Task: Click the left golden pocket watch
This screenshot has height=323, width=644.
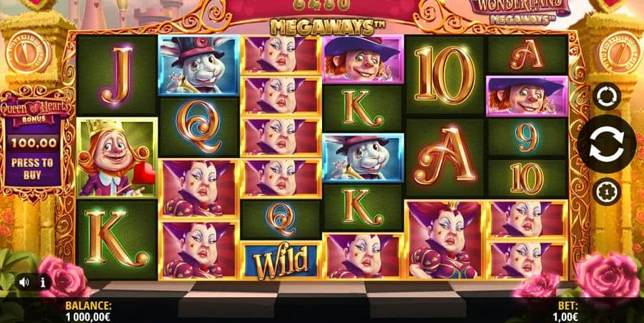Action: [28, 51]
